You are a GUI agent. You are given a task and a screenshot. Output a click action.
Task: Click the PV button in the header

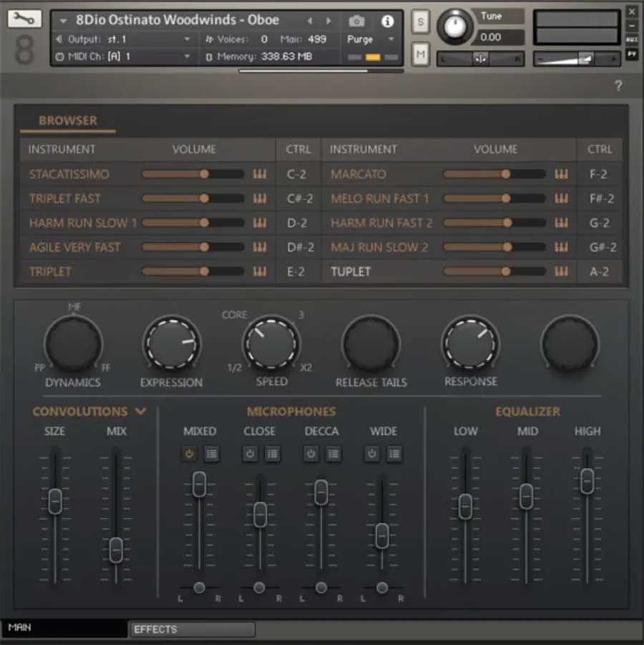coord(632,54)
